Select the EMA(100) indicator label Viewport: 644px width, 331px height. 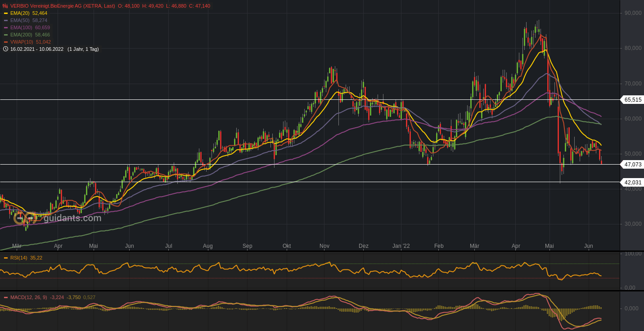(21, 27)
